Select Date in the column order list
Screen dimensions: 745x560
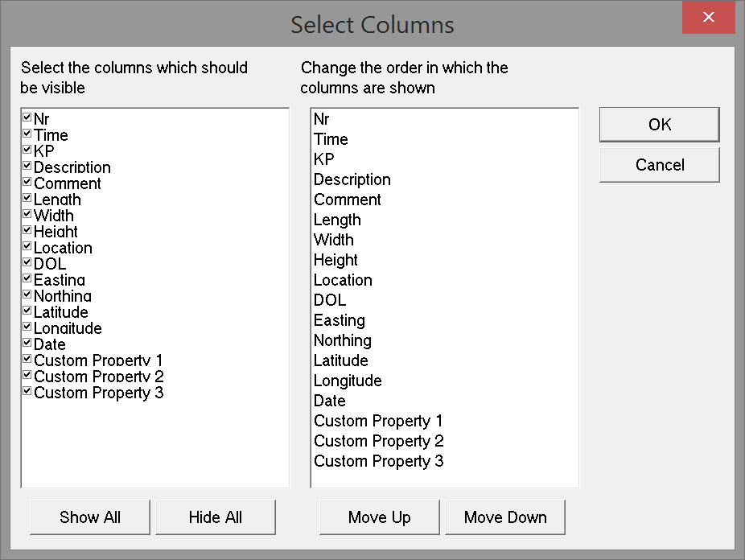click(x=330, y=401)
